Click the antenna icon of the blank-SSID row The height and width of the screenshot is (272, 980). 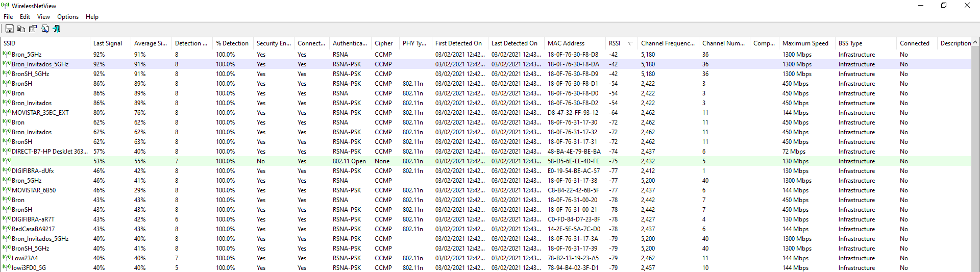click(7, 161)
